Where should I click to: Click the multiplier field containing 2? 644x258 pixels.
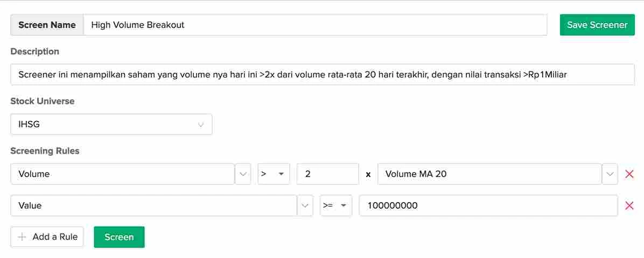tap(327, 174)
